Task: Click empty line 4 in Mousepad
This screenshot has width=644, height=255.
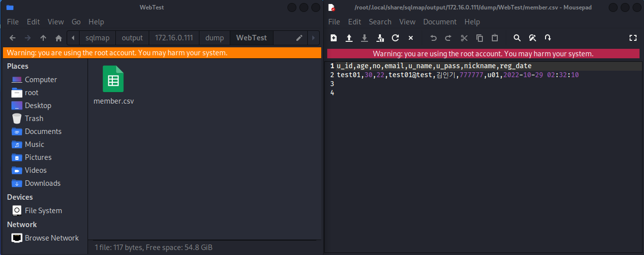Action: click(488, 93)
